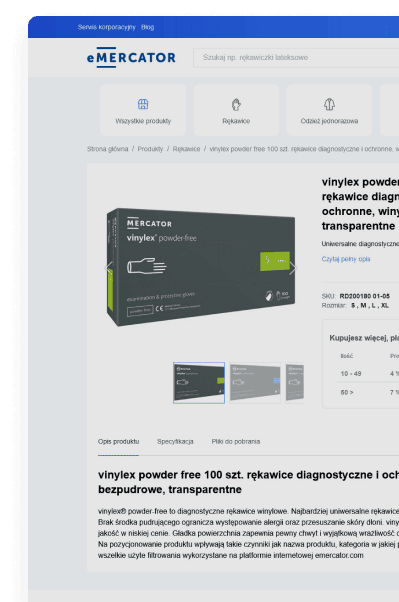
Task: Switch to the Specyfikacja tab
Action: [175, 442]
